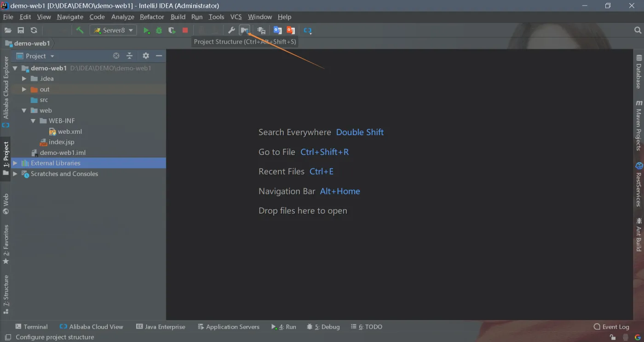Open the Refactor menu
Image resolution: width=644 pixels, height=342 pixels.
[152, 17]
